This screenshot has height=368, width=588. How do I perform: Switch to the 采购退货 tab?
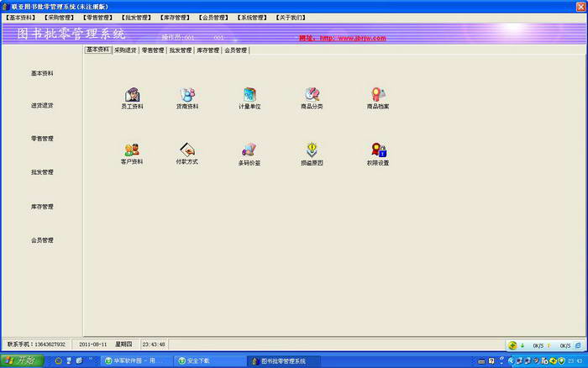pyautogui.click(x=125, y=50)
